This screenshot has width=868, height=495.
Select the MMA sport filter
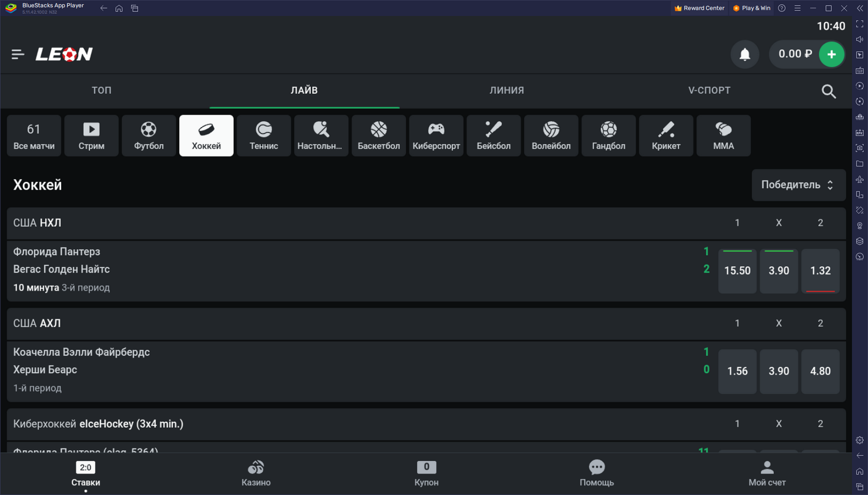point(724,135)
